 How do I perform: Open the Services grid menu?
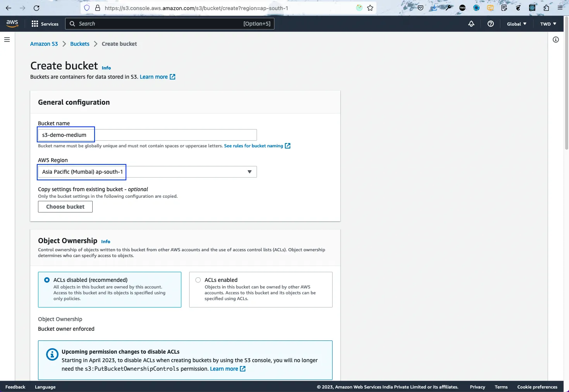point(45,24)
